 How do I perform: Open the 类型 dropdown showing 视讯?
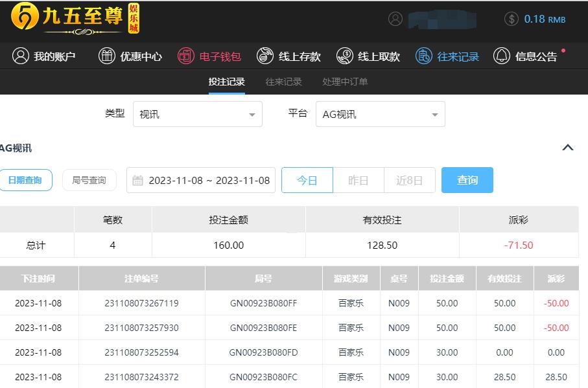197,114
